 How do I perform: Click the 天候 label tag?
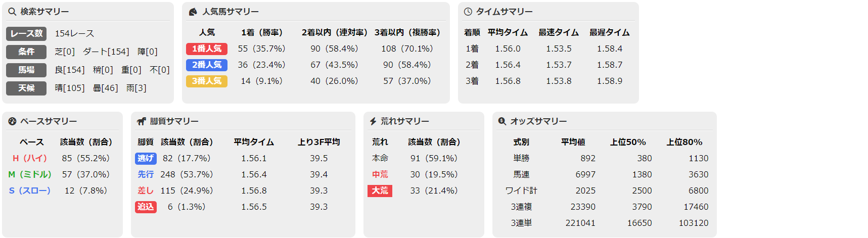click(x=26, y=88)
